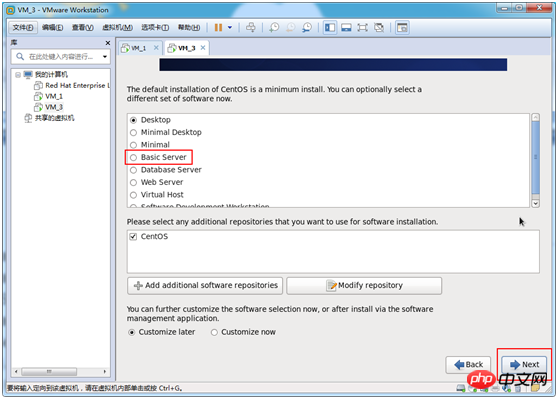The height and width of the screenshot is (399, 558).
Task: Click the status bar Ctrl+G input hint text
Action: pyautogui.click(x=95, y=388)
